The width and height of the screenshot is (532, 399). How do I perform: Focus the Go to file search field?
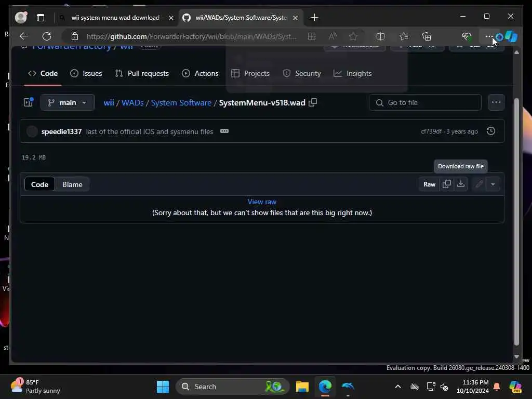click(425, 102)
